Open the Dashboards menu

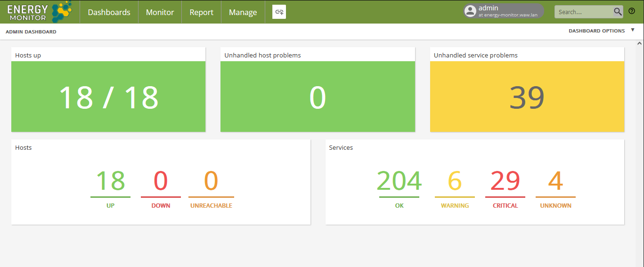109,12
